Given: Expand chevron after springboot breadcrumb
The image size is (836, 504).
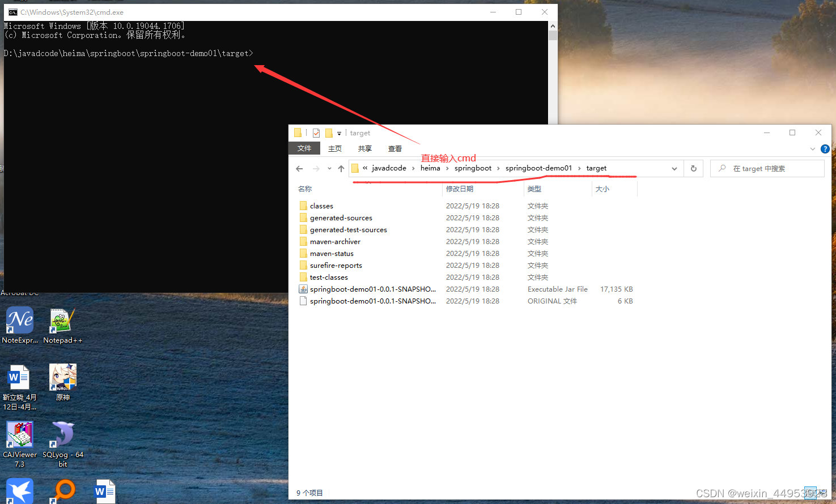Looking at the screenshot, I should click(499, 168).
